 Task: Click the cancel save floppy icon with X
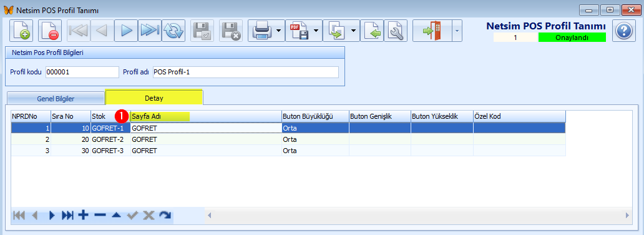(231, 31)
